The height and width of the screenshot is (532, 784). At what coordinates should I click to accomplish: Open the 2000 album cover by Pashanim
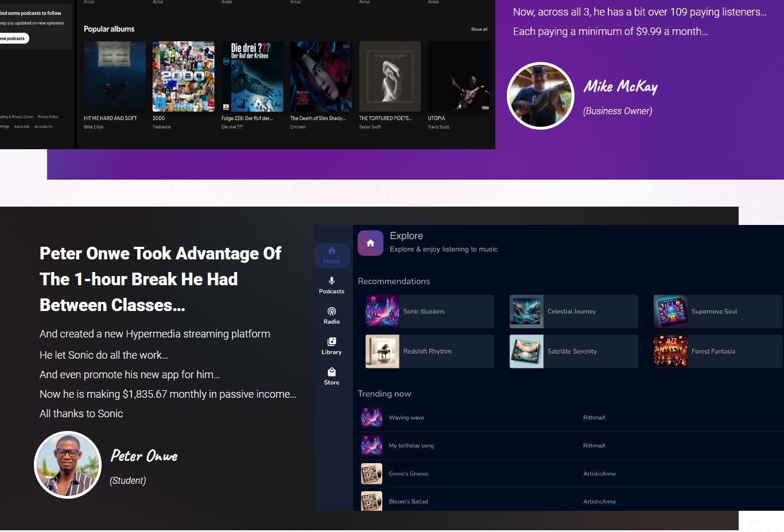tap(184, 76)
